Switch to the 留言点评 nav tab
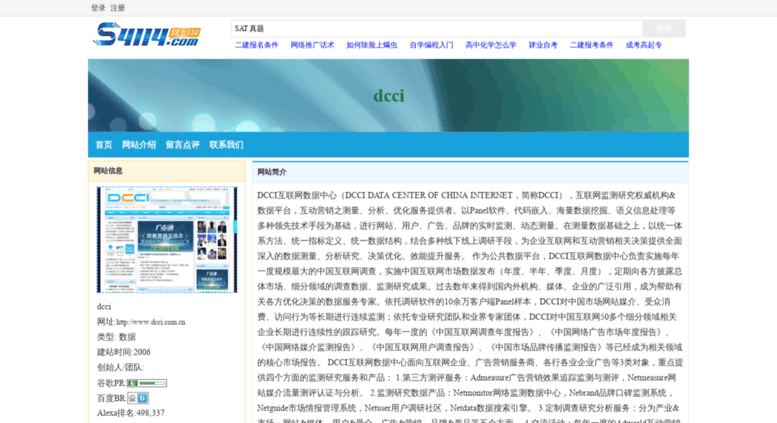Image resolution: width=777 pixels, height=423 pixels. [x=182, y=145]
